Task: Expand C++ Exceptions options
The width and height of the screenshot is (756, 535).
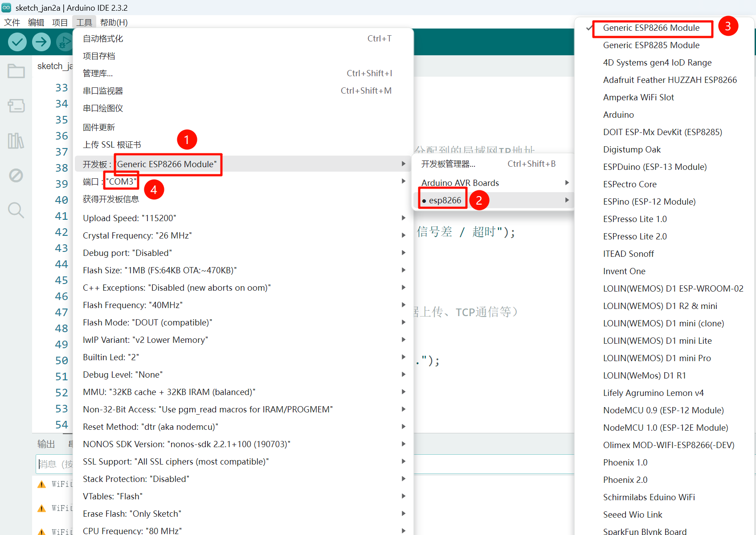Action: pyautogui.click(x=243, y=288)
